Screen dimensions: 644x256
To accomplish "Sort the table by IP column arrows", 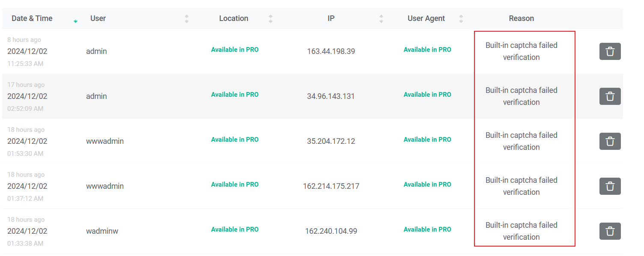I will click(x=381, y=19).
